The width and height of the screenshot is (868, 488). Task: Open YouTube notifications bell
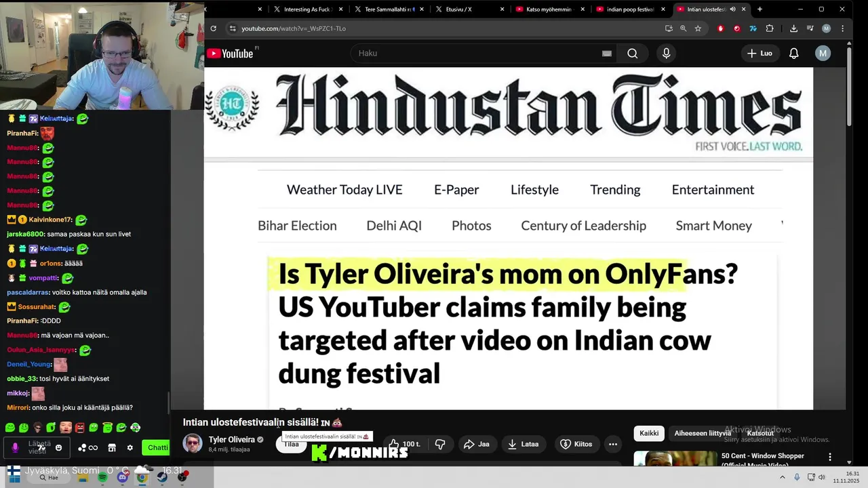[793, 54]
